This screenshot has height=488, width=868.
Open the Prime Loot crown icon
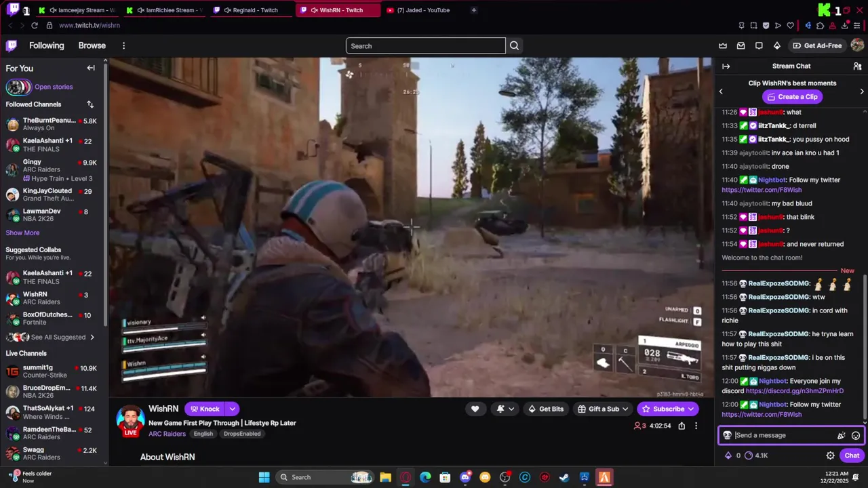pos(723,45)
